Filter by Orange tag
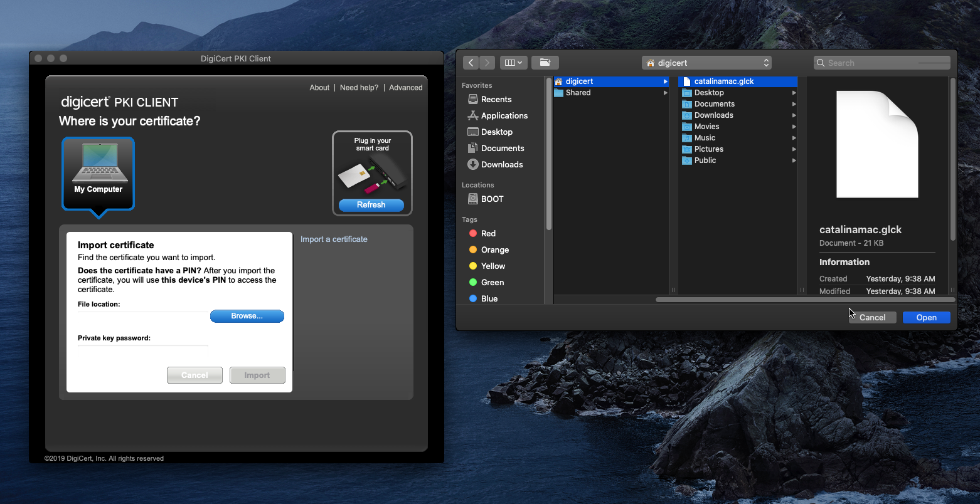The height and width of the screenshot is (504, 980). pyautogui.click(x=488, y=249)
